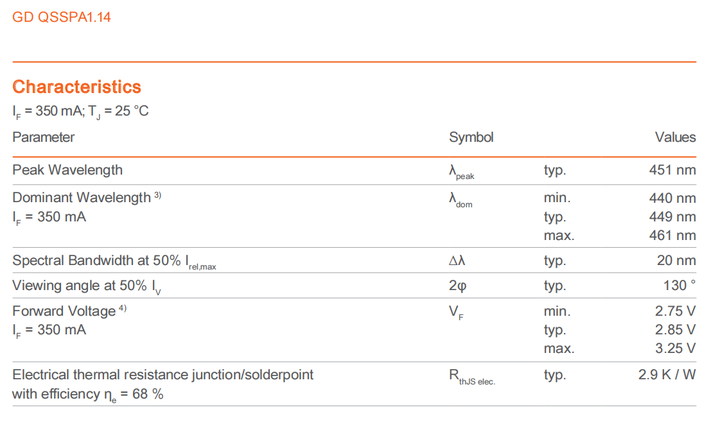Click the orange Characteristics heading

[x=77, y=87]
